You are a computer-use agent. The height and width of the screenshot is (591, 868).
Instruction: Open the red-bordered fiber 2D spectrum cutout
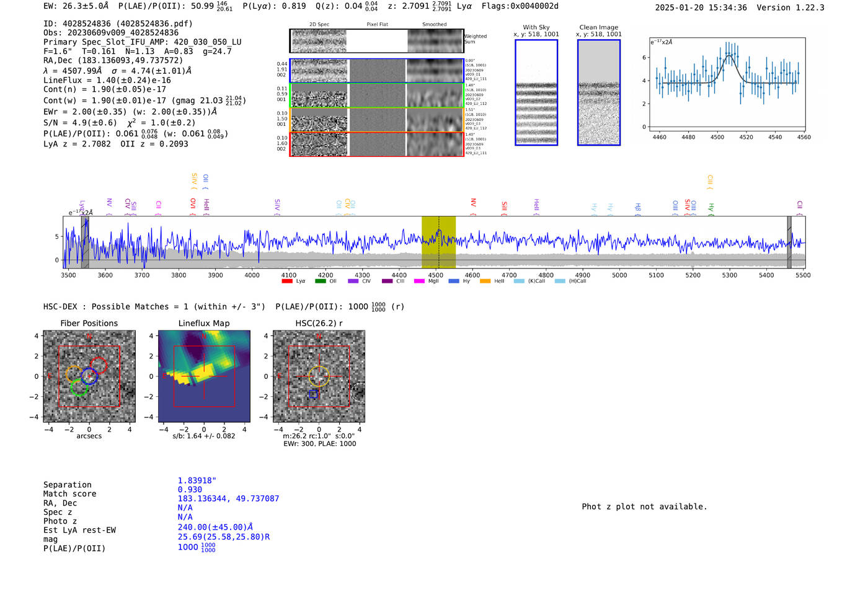tap(376, 144)
